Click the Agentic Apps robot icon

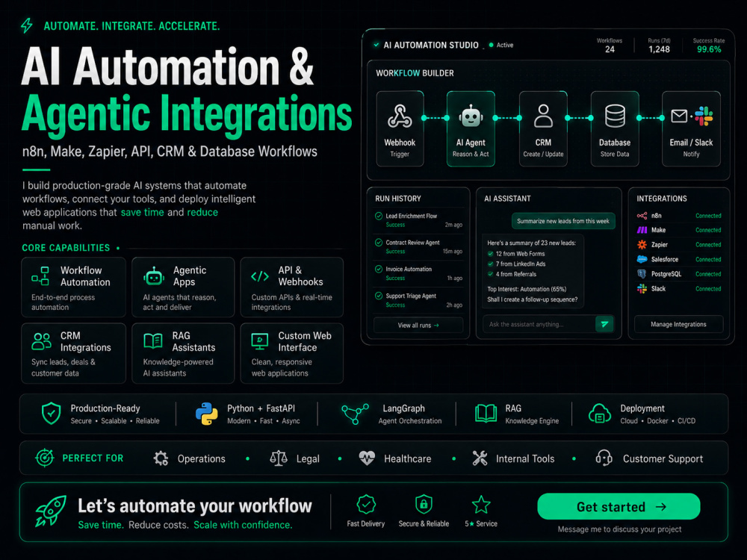pos(154,276)
